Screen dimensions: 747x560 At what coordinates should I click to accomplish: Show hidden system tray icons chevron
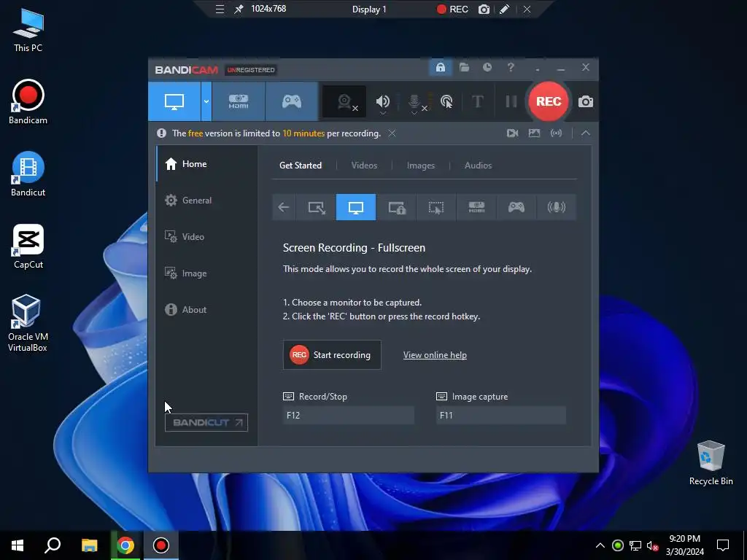pos(600,545)
